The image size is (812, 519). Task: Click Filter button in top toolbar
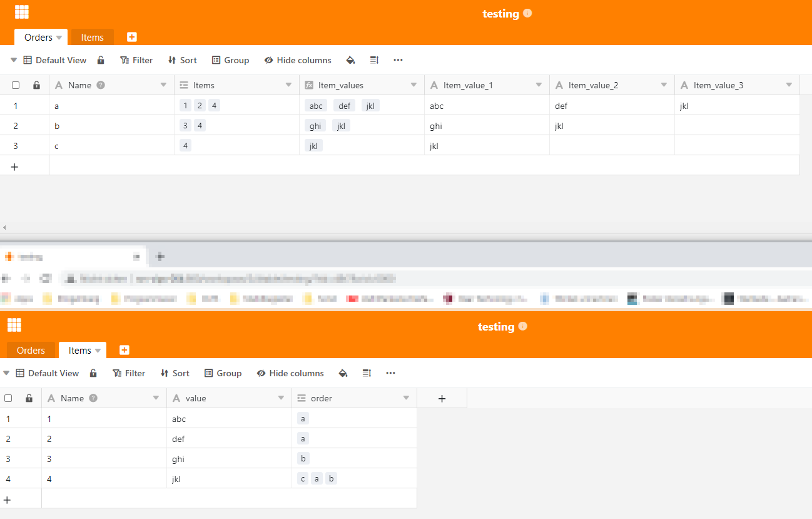(x=136, y=60)
